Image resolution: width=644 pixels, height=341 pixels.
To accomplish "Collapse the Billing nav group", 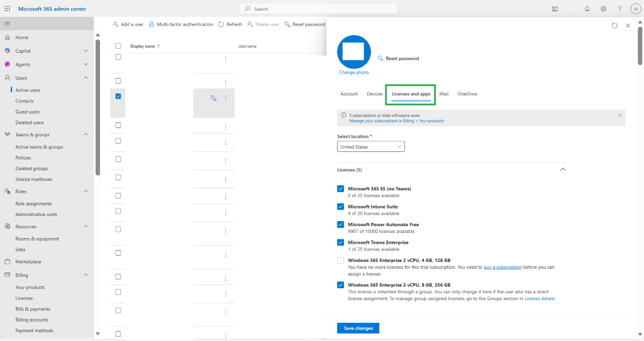I will click(86, 275).
